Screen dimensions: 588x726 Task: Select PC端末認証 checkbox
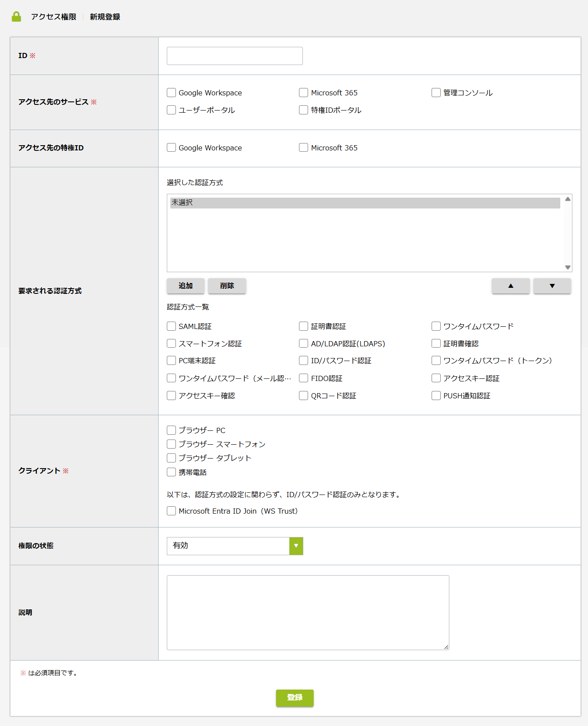click(x=172, y=361)
